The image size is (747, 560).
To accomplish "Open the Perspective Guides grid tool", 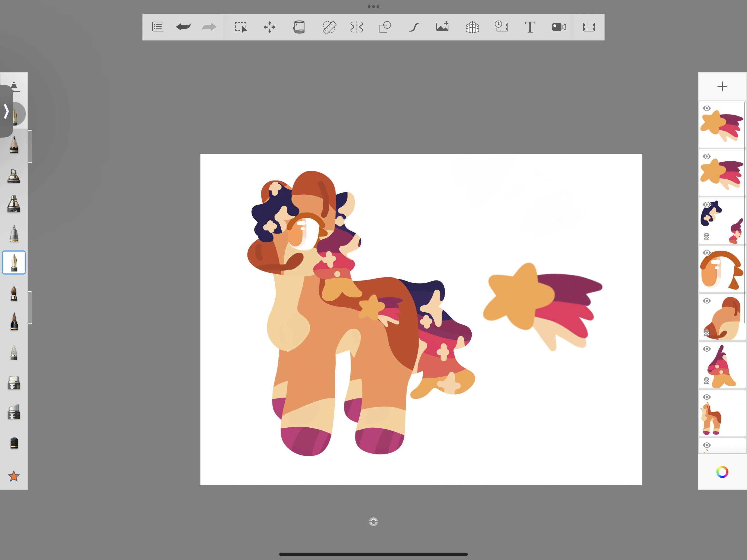I will point(472,27).
